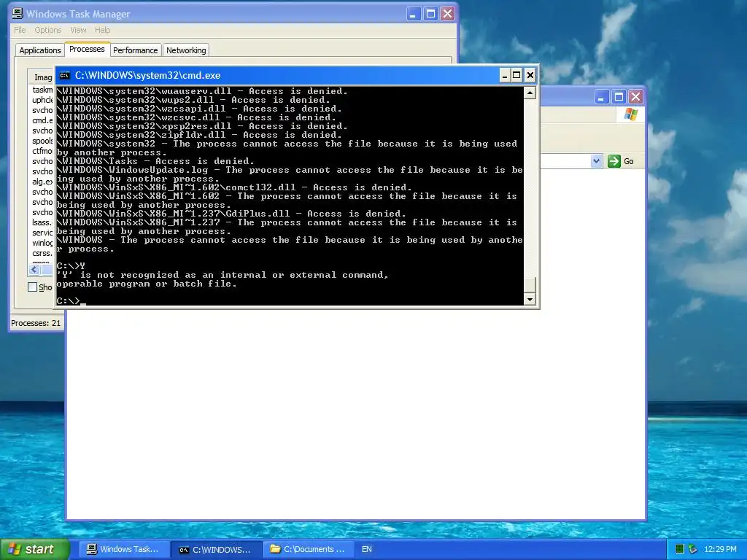Select the lsass process row
The width and height of the screenshot is (747, 560).
(42, 222)
